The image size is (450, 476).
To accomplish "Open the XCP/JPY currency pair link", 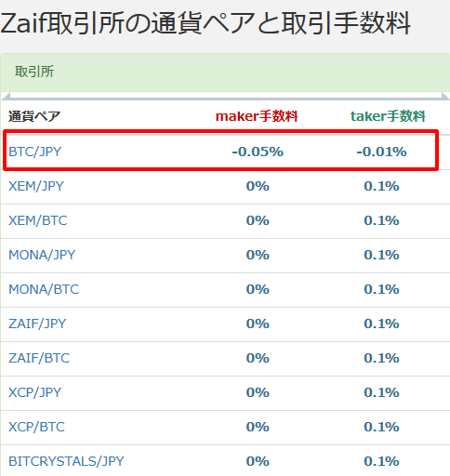I will coord(35,392).
